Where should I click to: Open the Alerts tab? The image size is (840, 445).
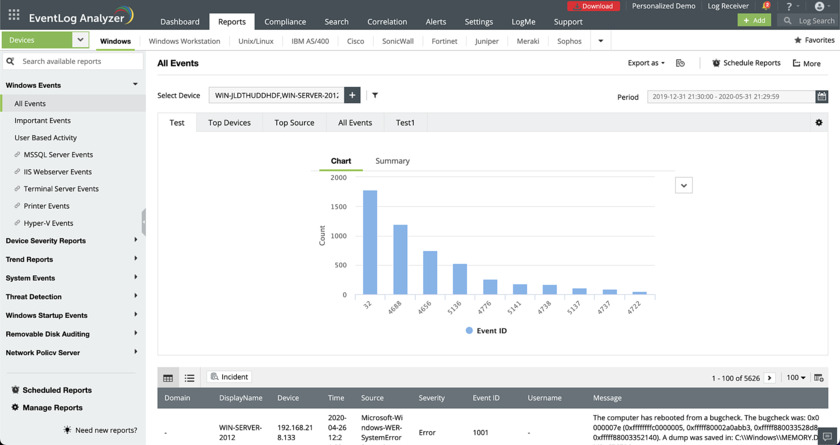pos(436,22)
